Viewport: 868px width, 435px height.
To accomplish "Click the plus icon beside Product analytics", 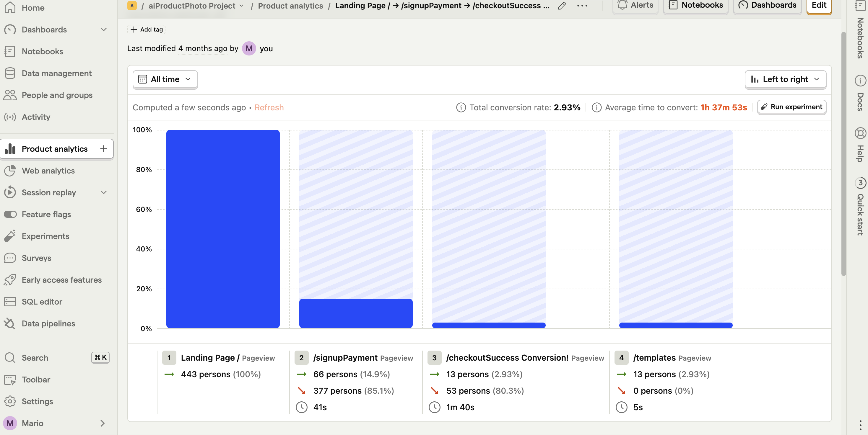I will pyautogui.click(x=103, y=149).
